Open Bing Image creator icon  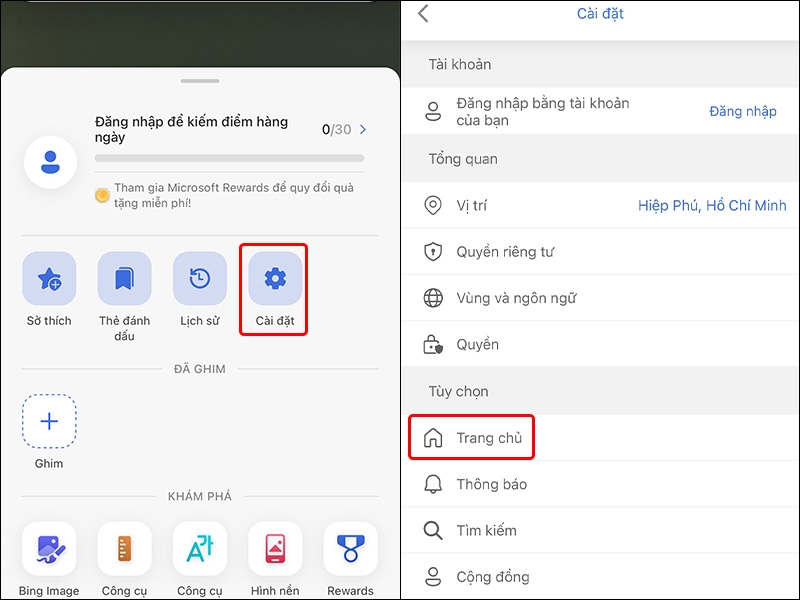pyautogui.click(x=49, y=548)
